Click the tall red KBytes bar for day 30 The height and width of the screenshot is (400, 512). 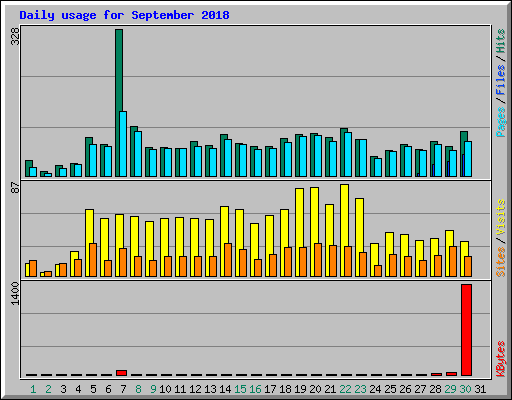coord(466,330)
